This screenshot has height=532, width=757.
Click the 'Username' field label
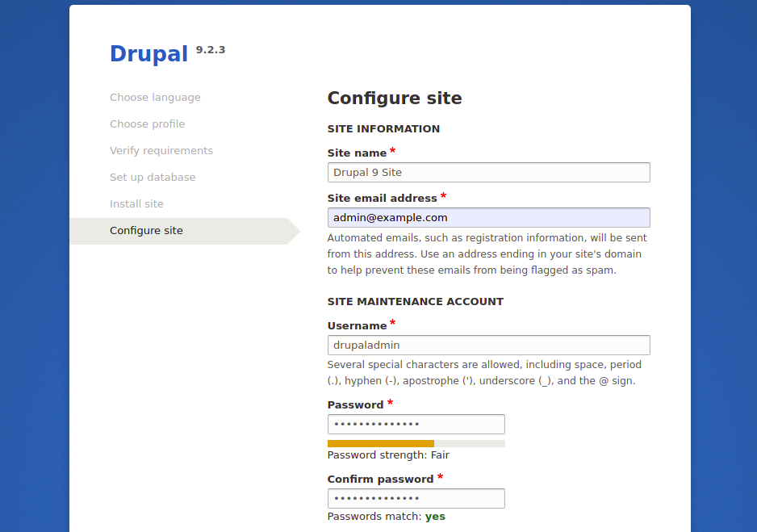tap(357, 326)
